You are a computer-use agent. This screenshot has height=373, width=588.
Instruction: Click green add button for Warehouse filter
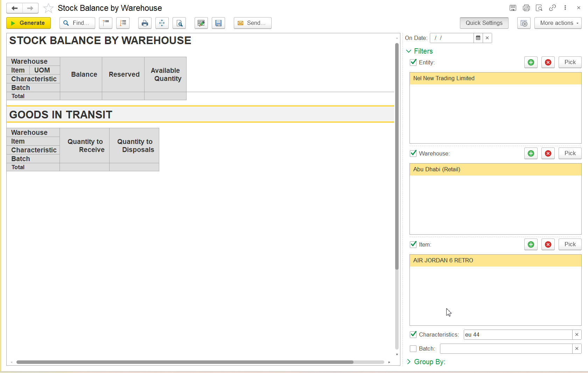(531, 153)
